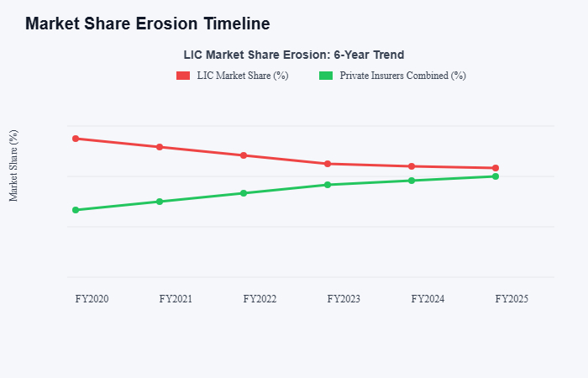Click the FY2021 green Private Insurers point
The height and width of the screenshot is (378, 588).
point(160,202)
